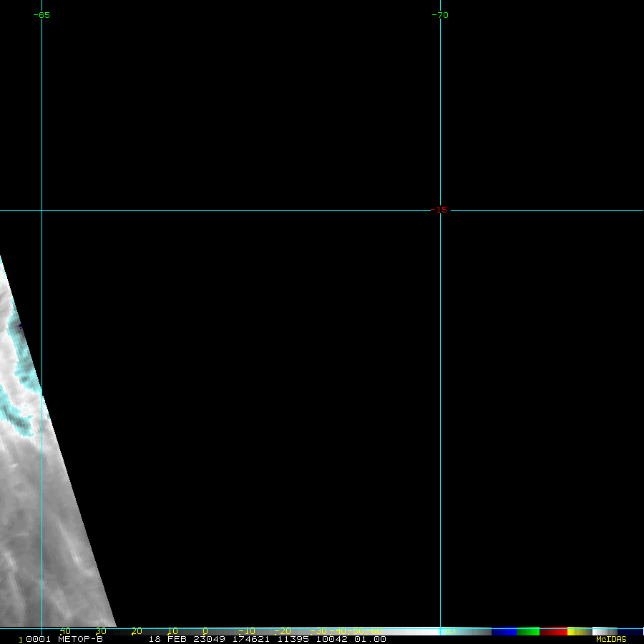The image size is (644, 644).
Task: Click the intersection of -65 and -15 gridlines
Action: point(42,210)
